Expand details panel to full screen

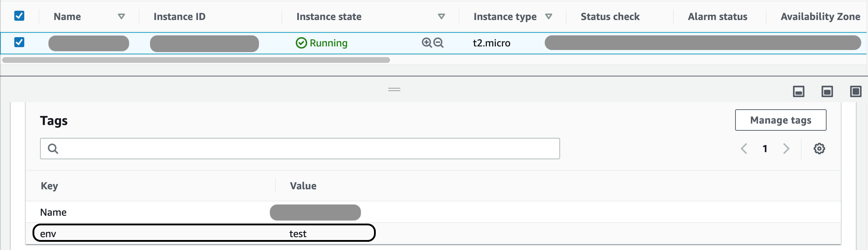click(x=855, y=92)
